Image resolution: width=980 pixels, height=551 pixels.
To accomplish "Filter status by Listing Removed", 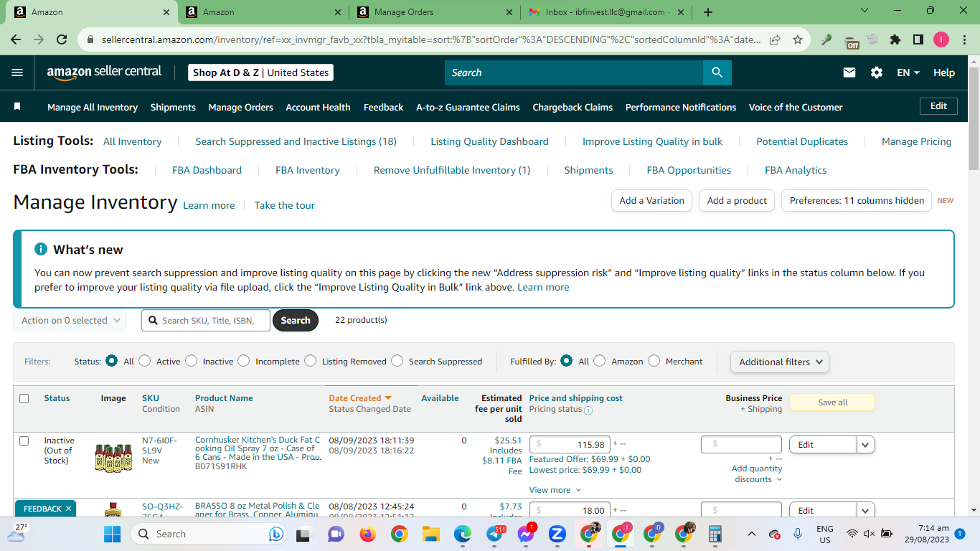I will (310, 361).
